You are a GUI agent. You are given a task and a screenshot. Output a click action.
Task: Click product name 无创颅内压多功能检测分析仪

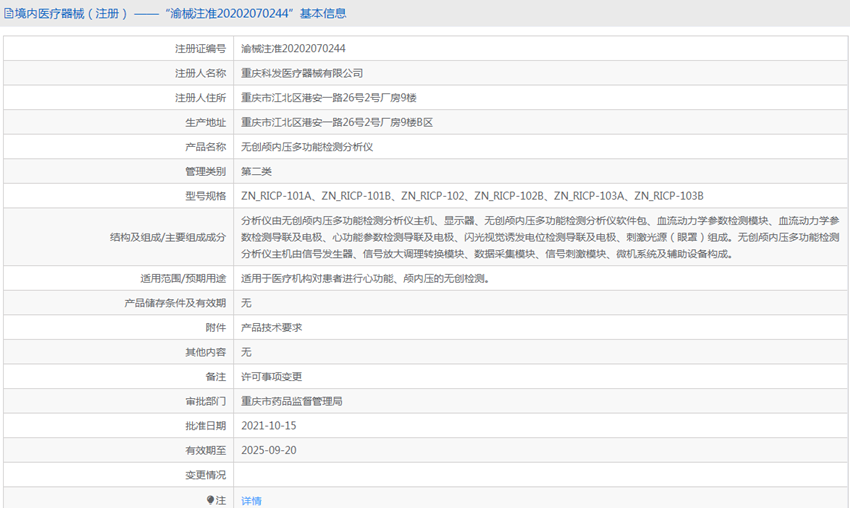(307, 147)
